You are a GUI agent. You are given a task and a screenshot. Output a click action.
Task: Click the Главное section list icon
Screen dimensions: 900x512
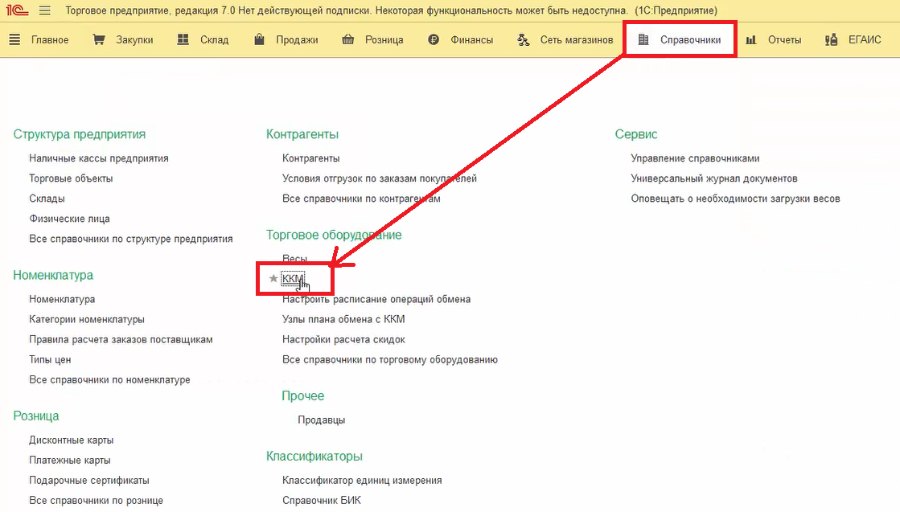click(x=15, y=40)
